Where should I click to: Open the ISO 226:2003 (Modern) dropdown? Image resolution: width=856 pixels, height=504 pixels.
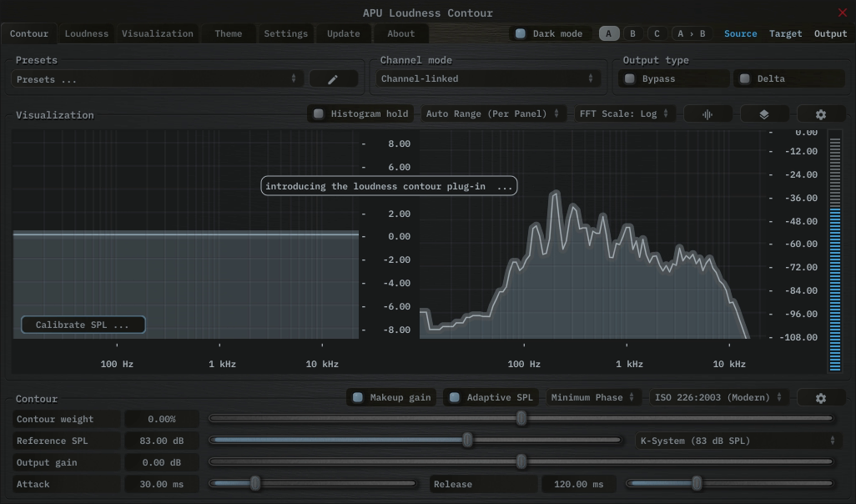(x=719, y=398)
